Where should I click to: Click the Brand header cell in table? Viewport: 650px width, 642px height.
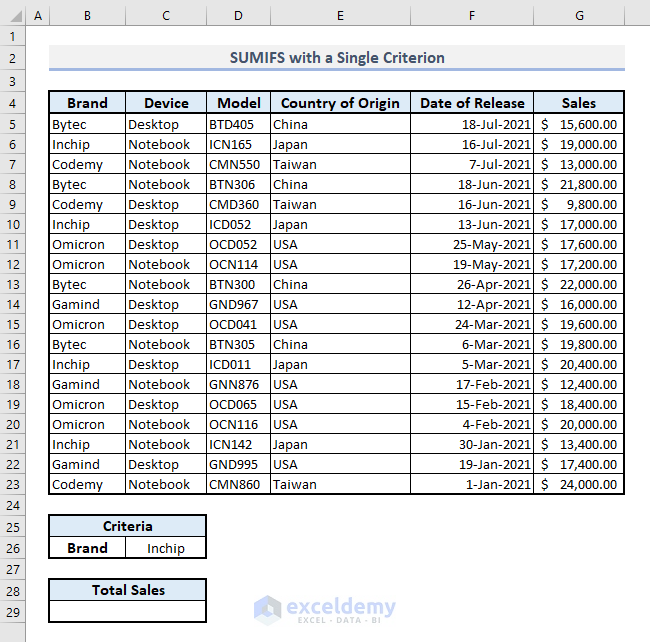tap(87, 102)
